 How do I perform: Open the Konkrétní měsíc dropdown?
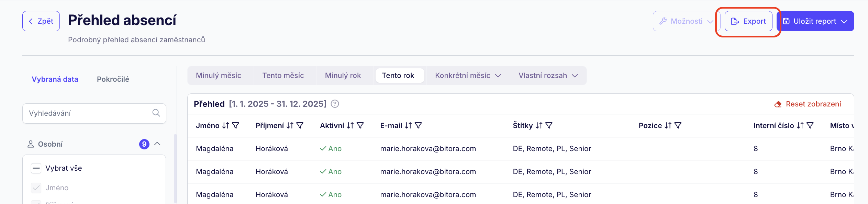coord(468,76)
